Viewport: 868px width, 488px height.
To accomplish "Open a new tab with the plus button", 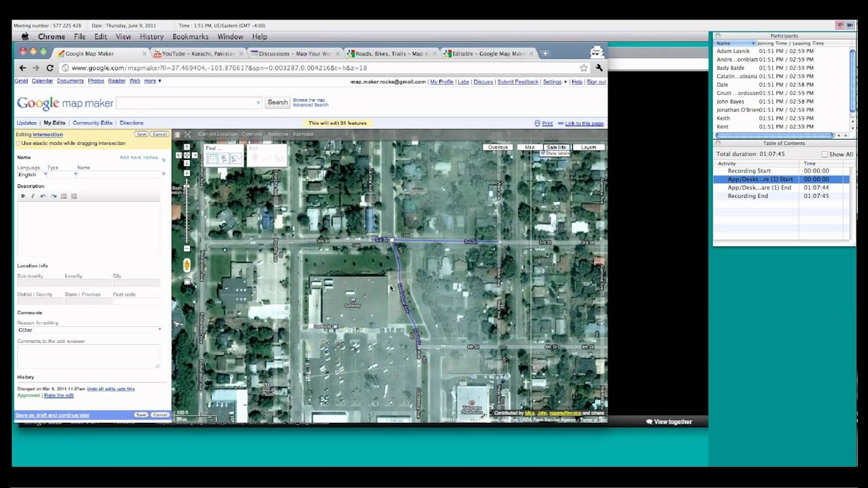I will point(545,54).
